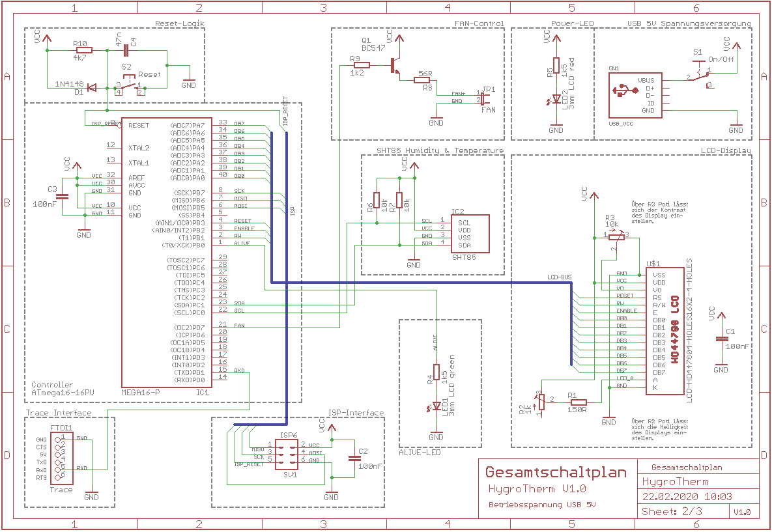Click pull-up resistor R7 symbol
Image resolution: width=772 pixels, height=532 pixels.
click(x=399, y=201)
